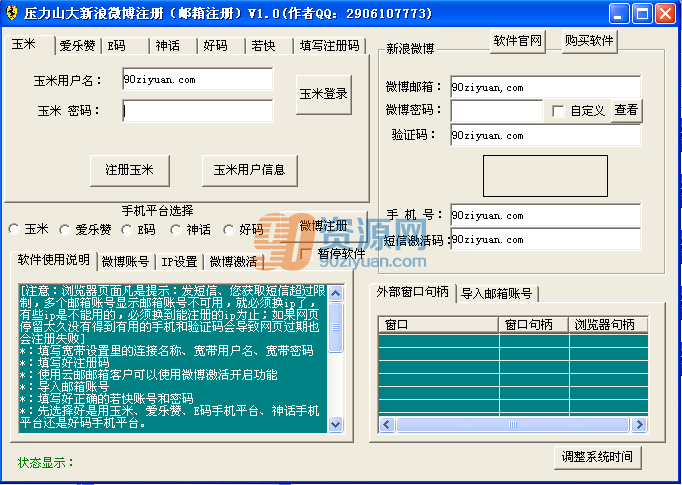The width and height of the screenshot is (682, 485).
Task: Click the 微博邮箱 input field
Action: 546,87
